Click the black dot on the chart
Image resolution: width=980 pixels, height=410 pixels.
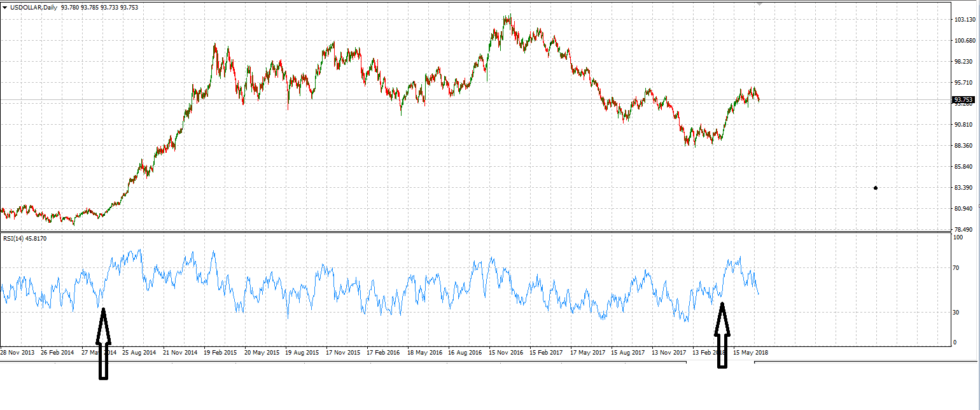coord(876,188)
